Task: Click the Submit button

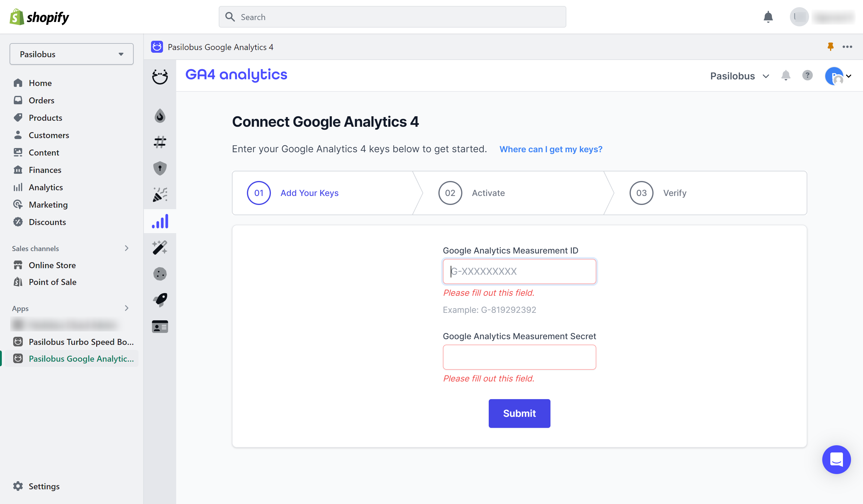Action: [x=519, y=413]
